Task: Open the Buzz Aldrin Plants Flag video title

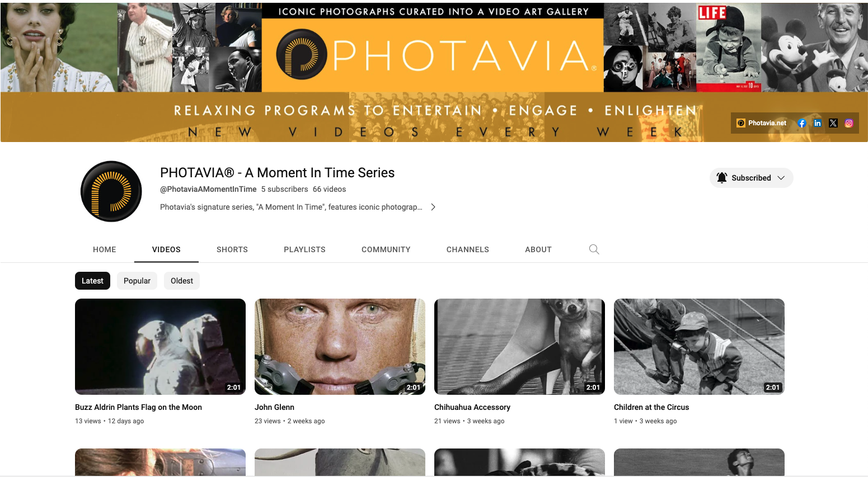Action: [138, 407]
